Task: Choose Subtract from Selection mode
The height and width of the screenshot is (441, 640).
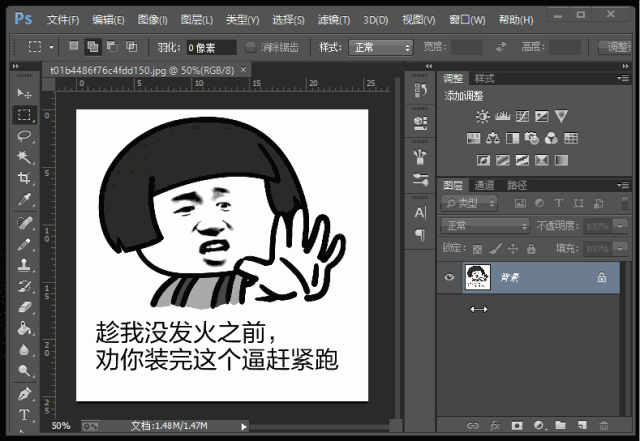Action: click(112, 47)
